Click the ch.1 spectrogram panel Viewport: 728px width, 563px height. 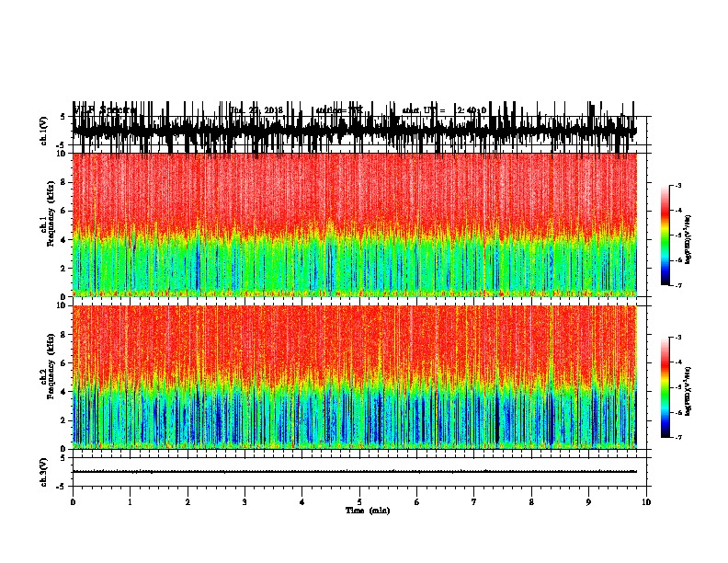click(355, 224)
